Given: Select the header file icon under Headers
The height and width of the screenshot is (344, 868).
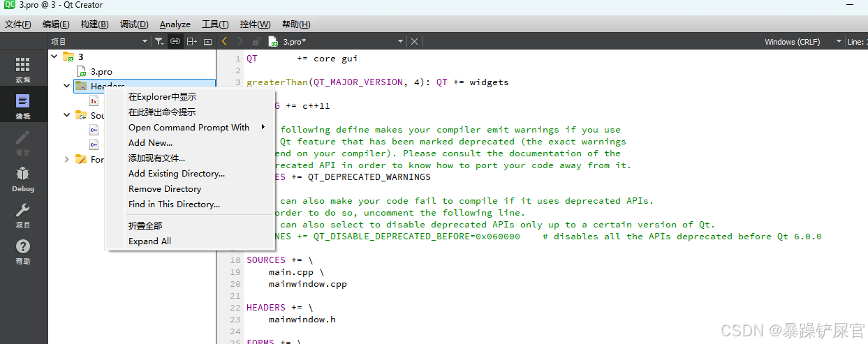Looking at the screenshot, I should pyautogui.click(x=94, y=101).
